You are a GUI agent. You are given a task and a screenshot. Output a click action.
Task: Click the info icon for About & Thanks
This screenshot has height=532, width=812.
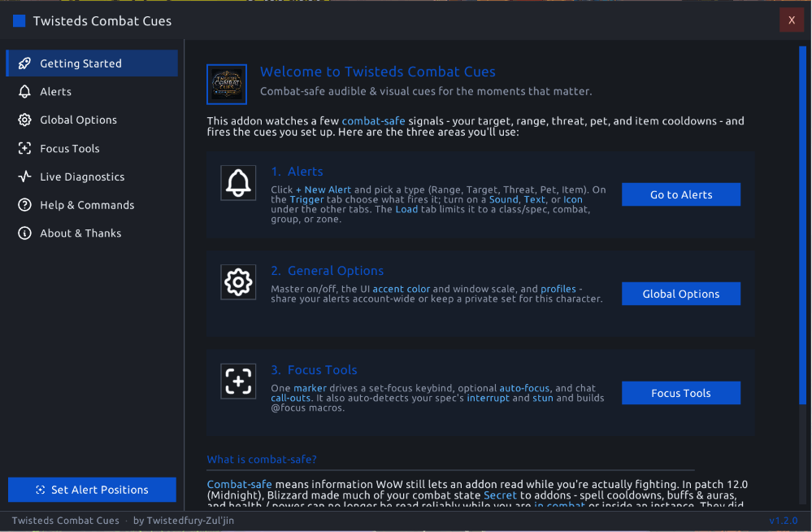click(24, 233)
